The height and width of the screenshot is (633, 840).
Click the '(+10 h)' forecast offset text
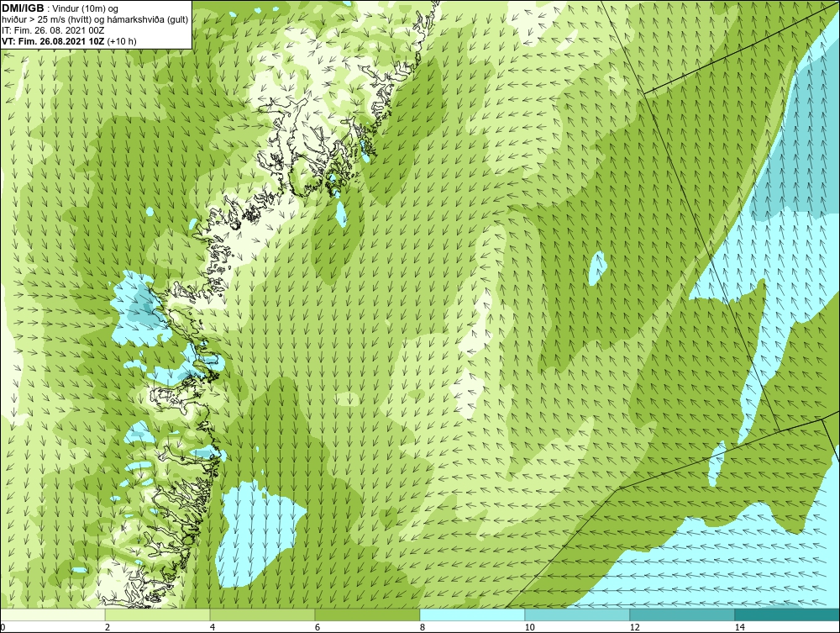(122, 41)
